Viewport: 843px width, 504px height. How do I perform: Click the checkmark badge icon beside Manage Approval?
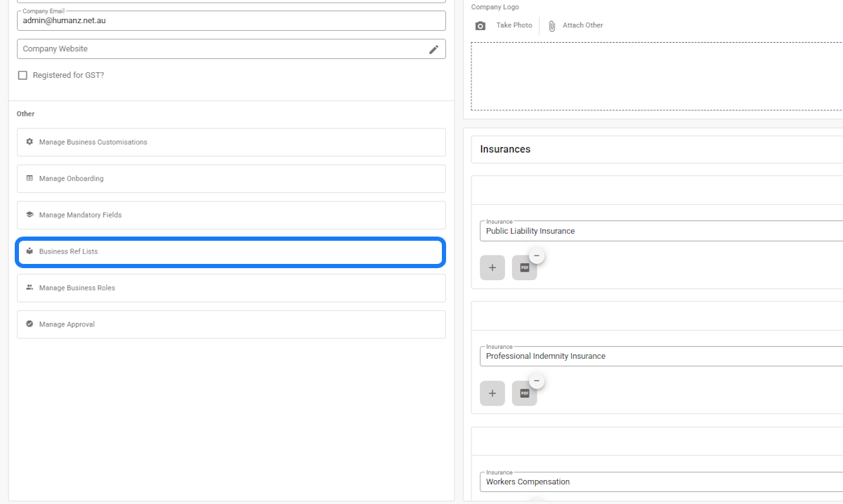point(30,324)
